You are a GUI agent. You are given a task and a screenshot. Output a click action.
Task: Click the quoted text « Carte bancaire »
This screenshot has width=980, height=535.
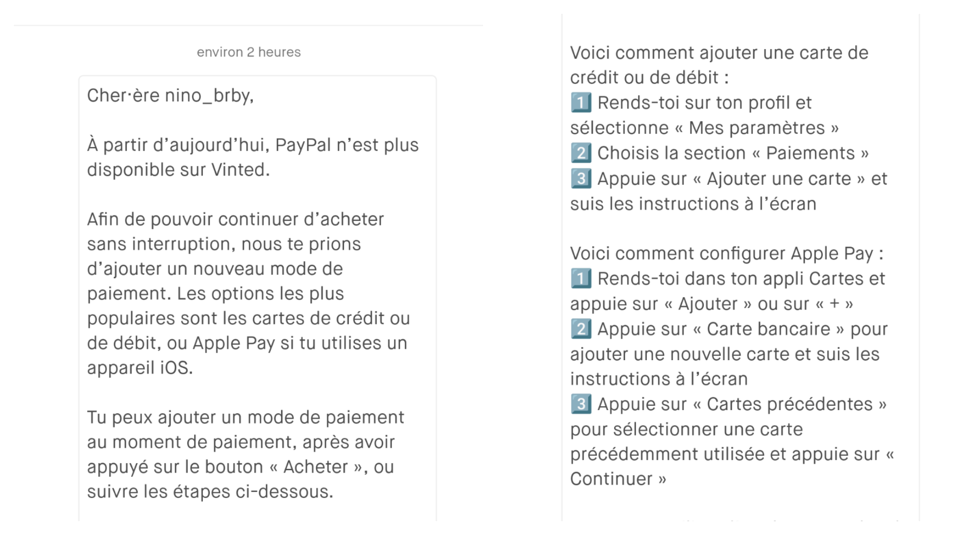pyautogui.click(x=769, y=329)
